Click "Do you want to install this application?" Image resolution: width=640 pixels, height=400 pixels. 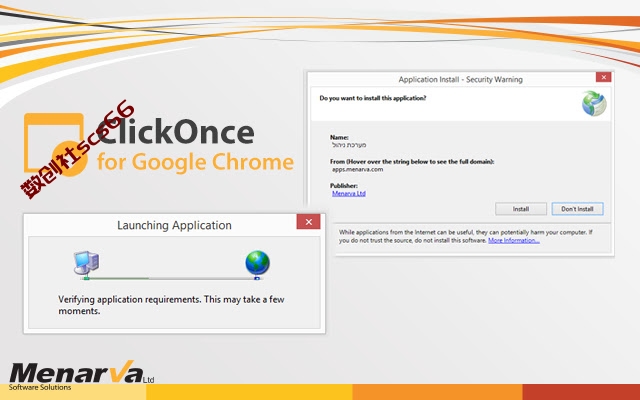click(373, 98)
